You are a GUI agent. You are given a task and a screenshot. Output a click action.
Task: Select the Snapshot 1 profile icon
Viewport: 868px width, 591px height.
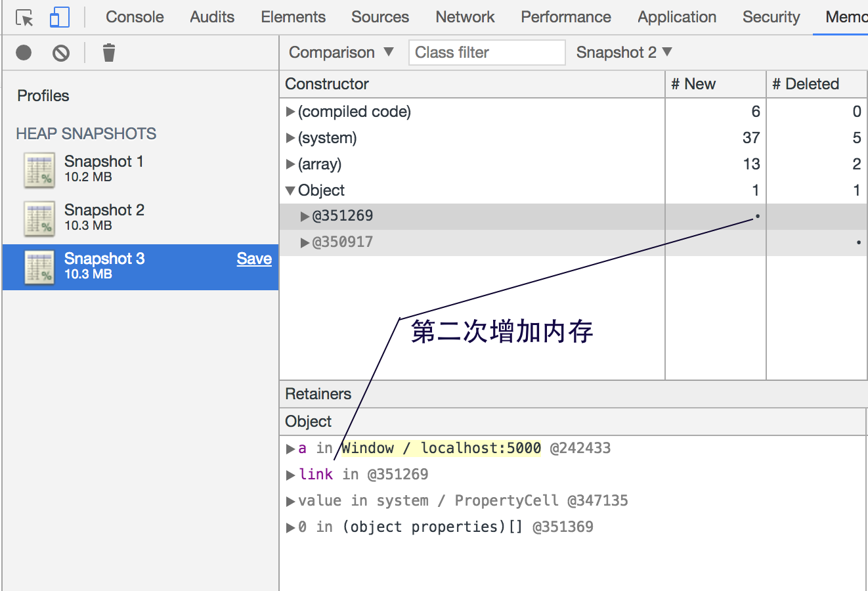coord(39,170)
